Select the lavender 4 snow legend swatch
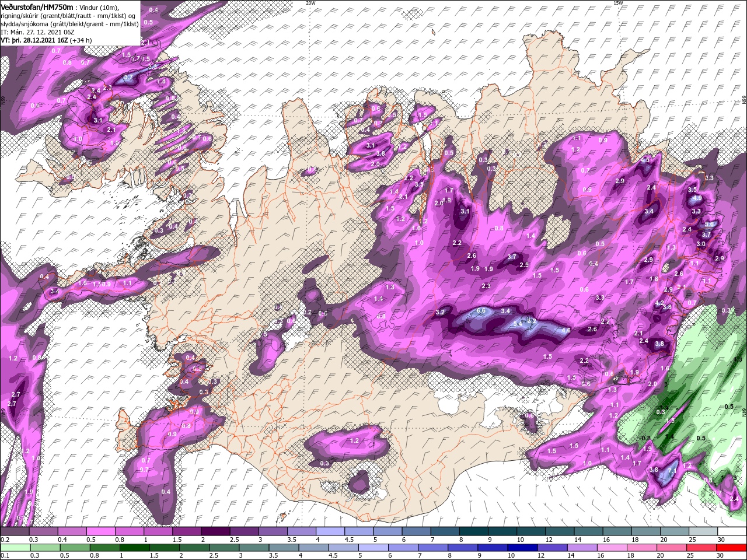 [330, 532]
